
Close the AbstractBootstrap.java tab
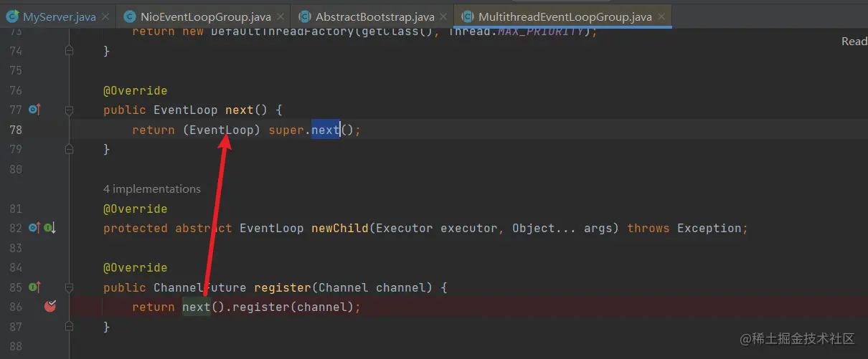pos(444,16)
